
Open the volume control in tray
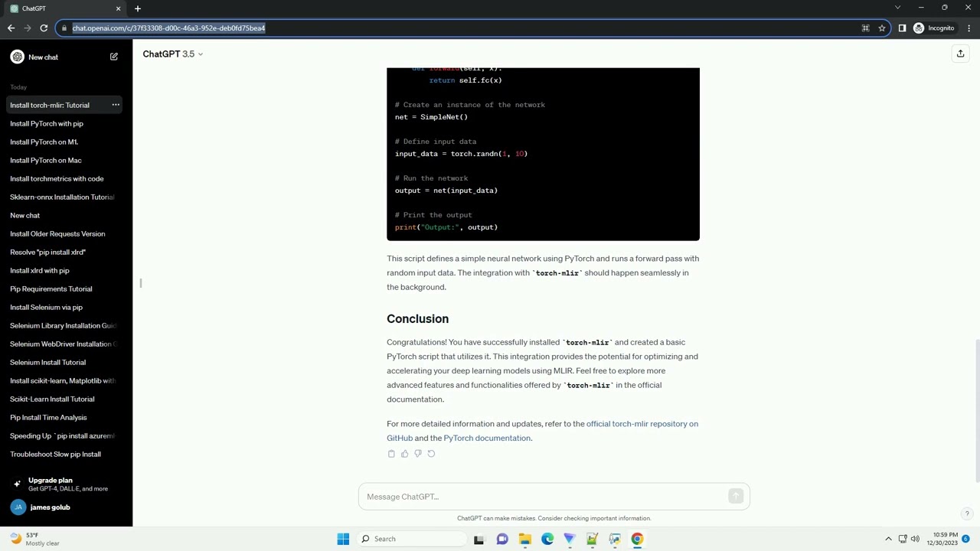pos(915,539)
